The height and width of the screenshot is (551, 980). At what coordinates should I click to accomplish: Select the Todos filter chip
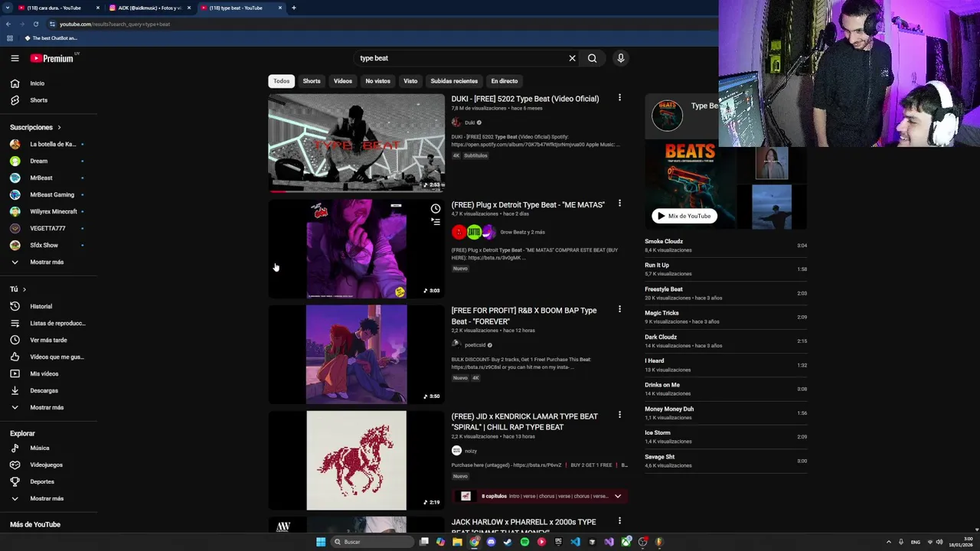[x=282, y=81]
